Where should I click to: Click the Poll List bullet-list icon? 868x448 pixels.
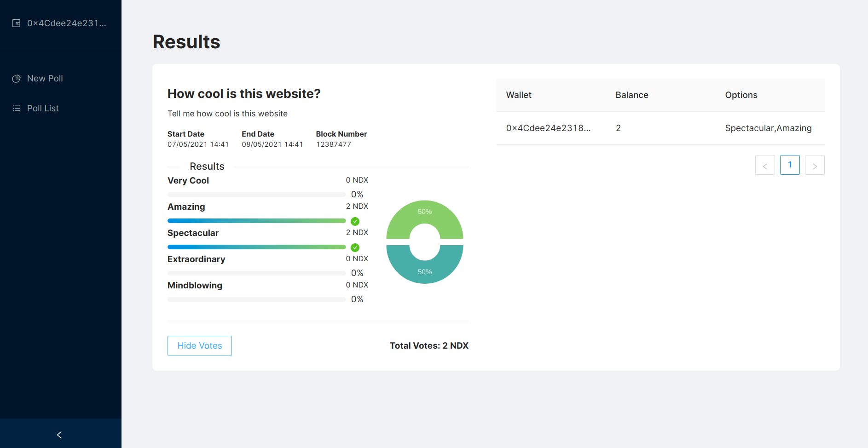[x=16, y=109]
